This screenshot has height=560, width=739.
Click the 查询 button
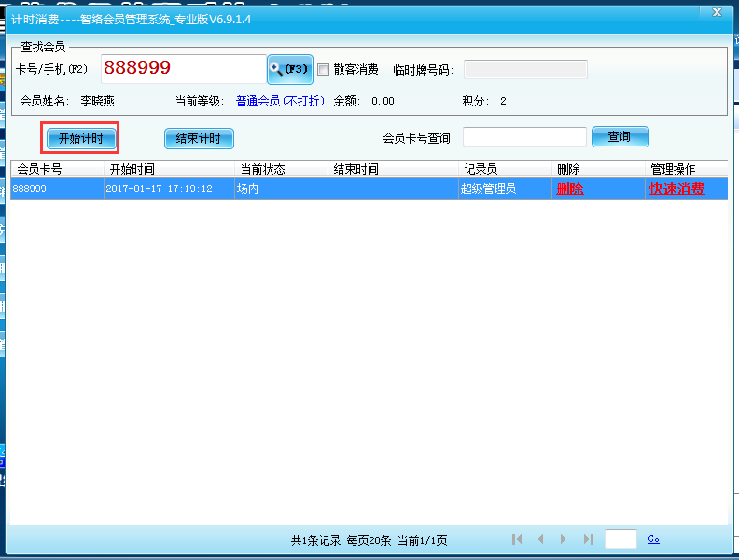(619, 137)
